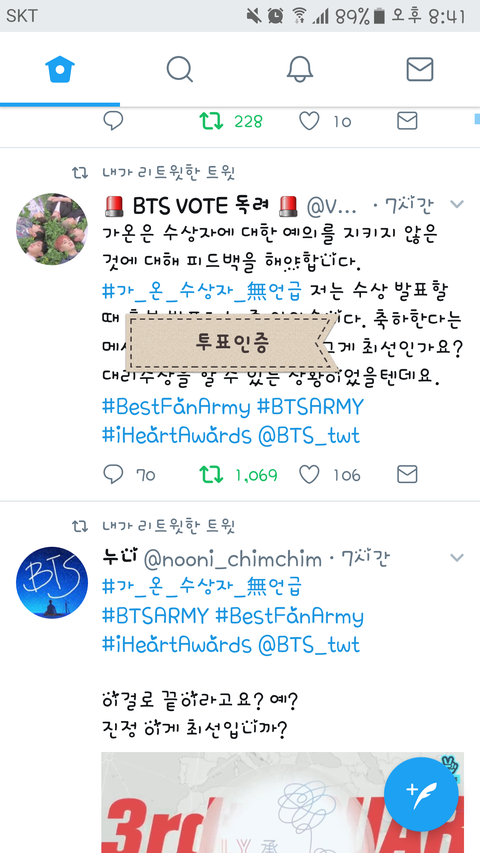Image resolution: width=480 pixels, height=853 pixels.
Task: Undo the retweet showing 1,069 retweets
Action: pyautogui.click(x=211, y=475)
